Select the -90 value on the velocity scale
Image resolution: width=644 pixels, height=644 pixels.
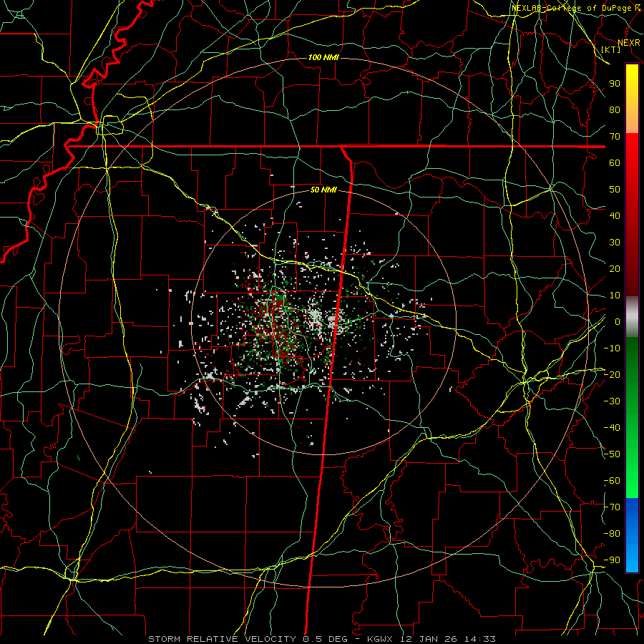click(x=612, y=560)
